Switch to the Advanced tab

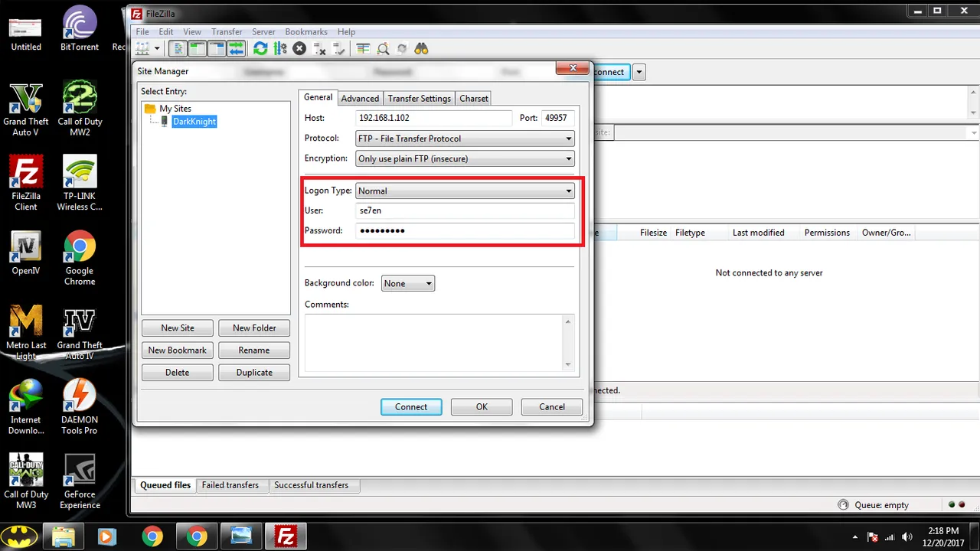point(360,99)
